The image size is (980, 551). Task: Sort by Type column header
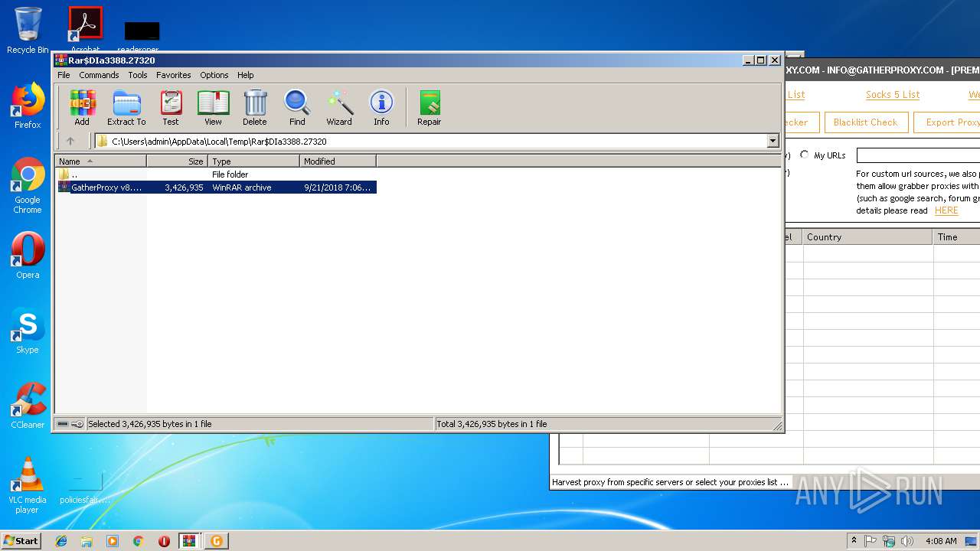pyautogui.click(x=253, y=161)
